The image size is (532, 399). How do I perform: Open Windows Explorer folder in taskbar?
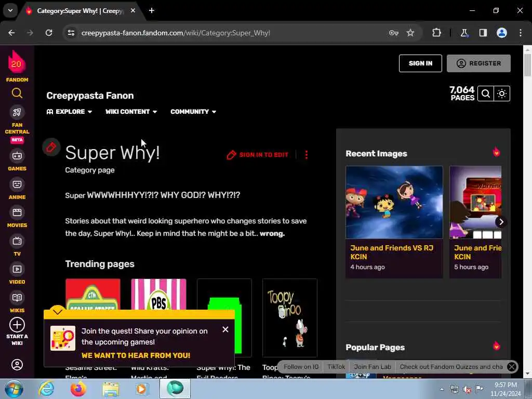point(111,389)
